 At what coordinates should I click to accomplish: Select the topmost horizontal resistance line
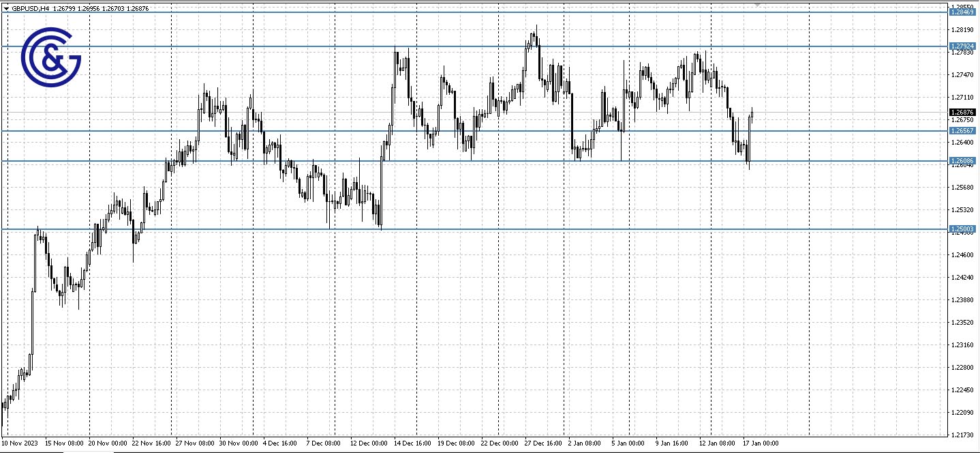[477, 12]
